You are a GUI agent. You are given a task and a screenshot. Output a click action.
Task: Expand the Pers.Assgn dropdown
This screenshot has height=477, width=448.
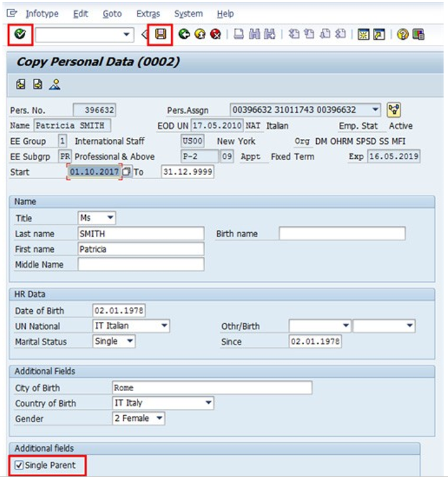click(x=375, y=109)
